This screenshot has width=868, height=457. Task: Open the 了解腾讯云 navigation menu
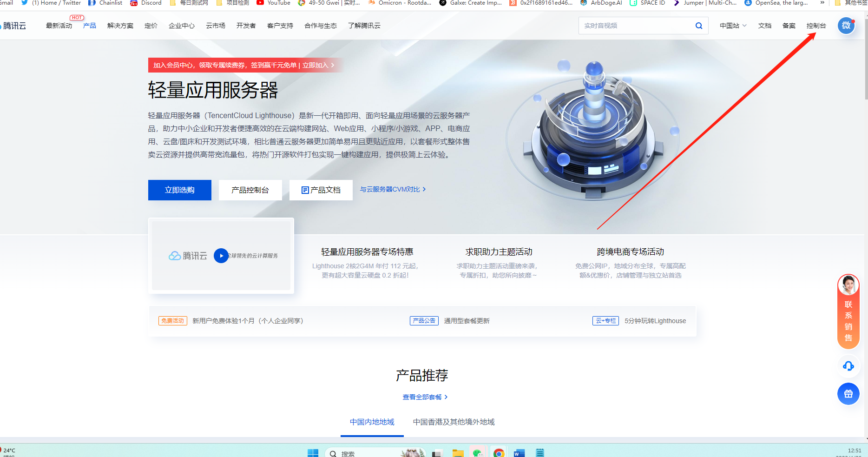pos(364,26)
